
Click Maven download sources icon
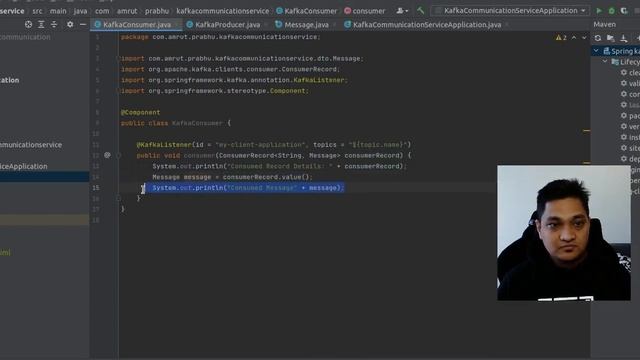[x=624, y=38]
